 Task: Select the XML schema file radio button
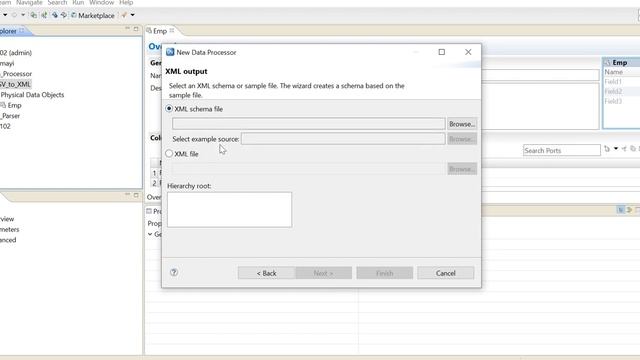coord(169,109)
